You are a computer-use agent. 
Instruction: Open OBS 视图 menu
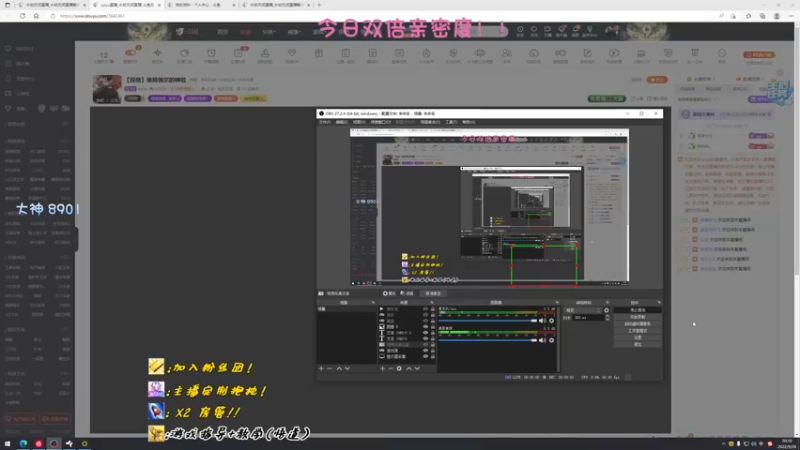359,122
